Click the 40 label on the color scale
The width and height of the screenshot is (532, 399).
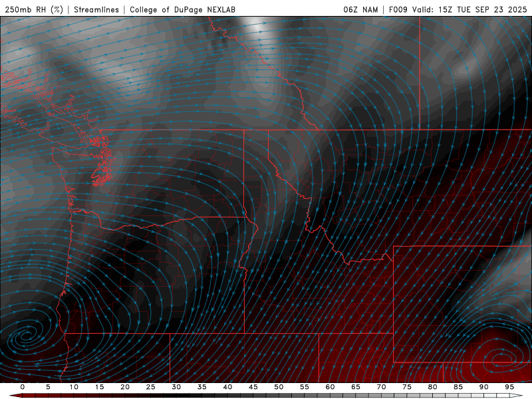(x=227, y=387)
